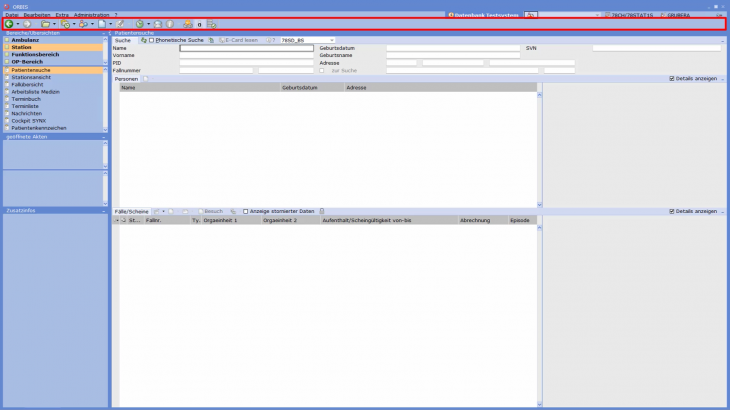
Task: Click the yellow folder icon in toolbar
Action: click(x=45, y=24)
